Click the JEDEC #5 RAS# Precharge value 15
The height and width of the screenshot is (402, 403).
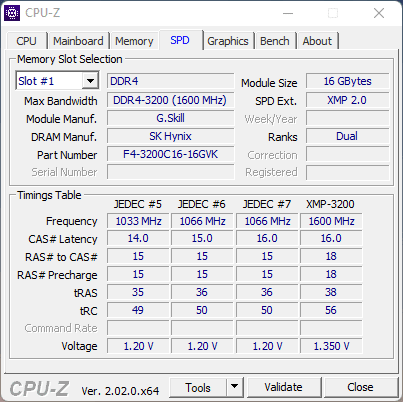coord(138,274)
